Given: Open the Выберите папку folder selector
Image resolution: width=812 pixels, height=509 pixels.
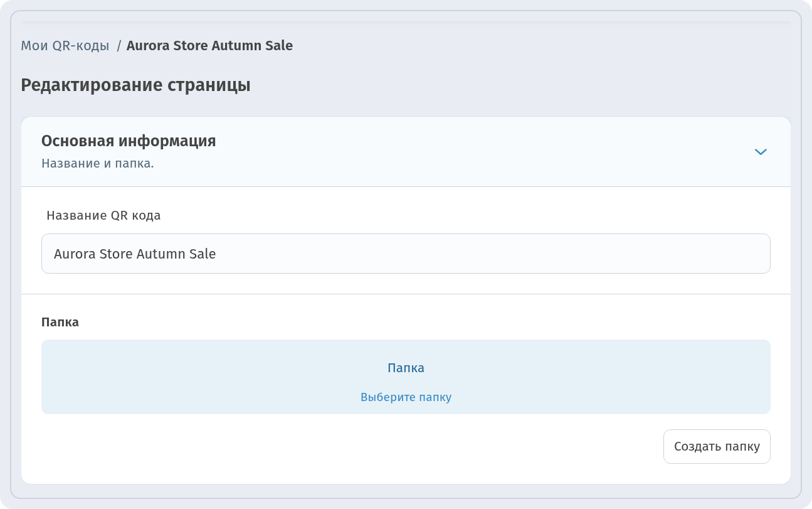Looking at the screenshot, I should pyautogui.click(x=406, y=377).
